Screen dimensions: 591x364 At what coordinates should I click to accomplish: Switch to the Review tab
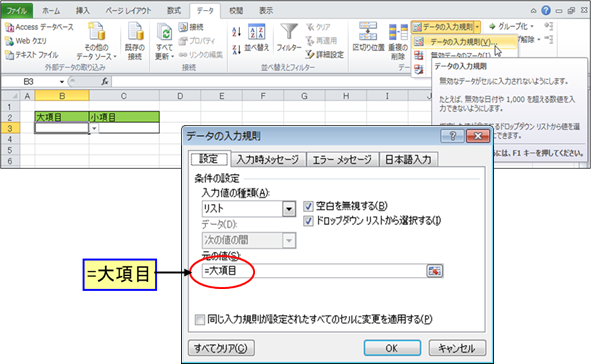pos(236,11)
